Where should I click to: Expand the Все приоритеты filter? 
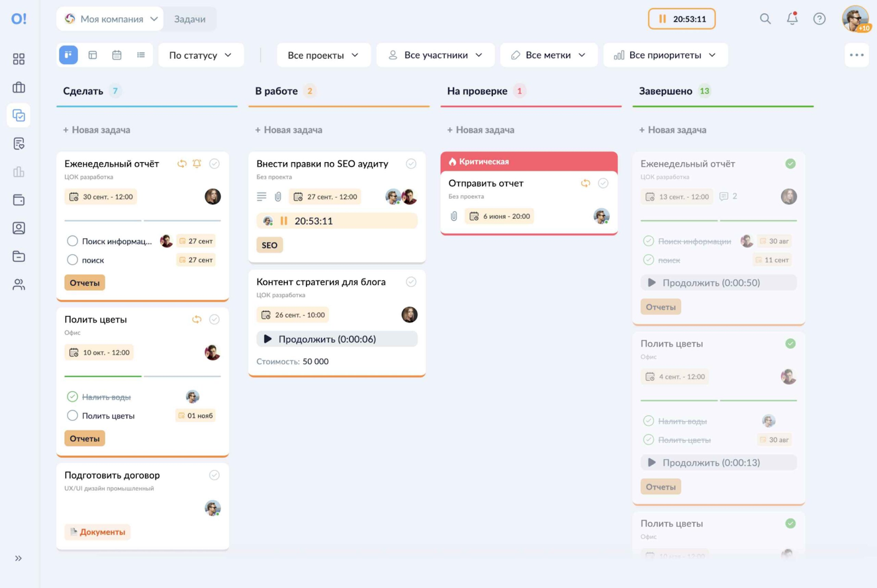(665, 55)
